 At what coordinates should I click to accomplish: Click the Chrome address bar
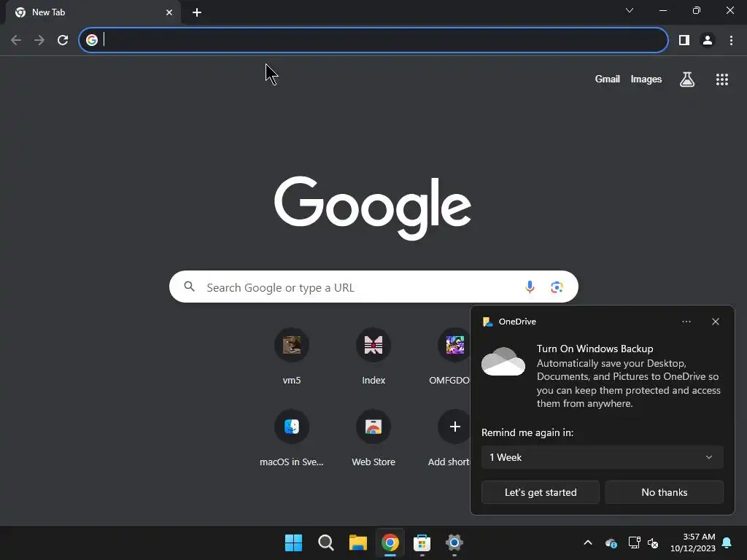(373, 40)
